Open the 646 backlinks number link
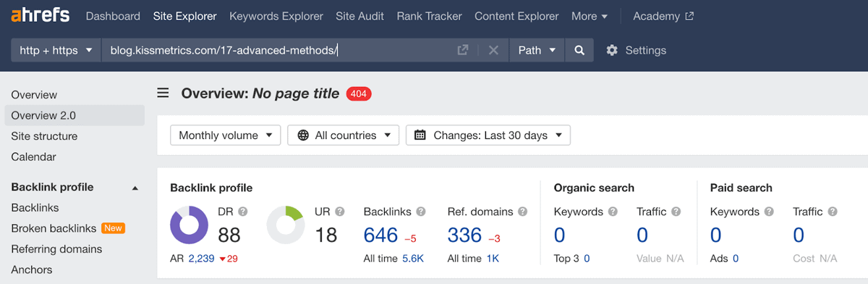Viewport: 868px width, 284px height. [x=381, y=235]
